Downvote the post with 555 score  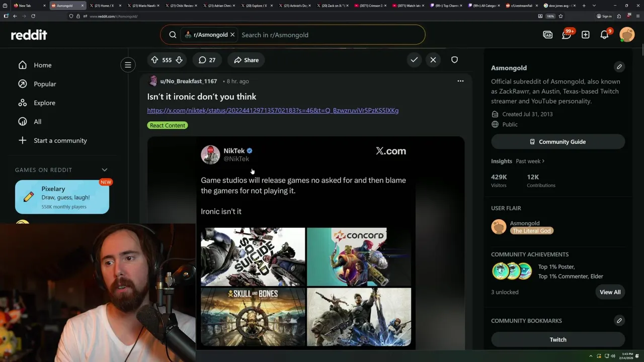click(179, 60)
